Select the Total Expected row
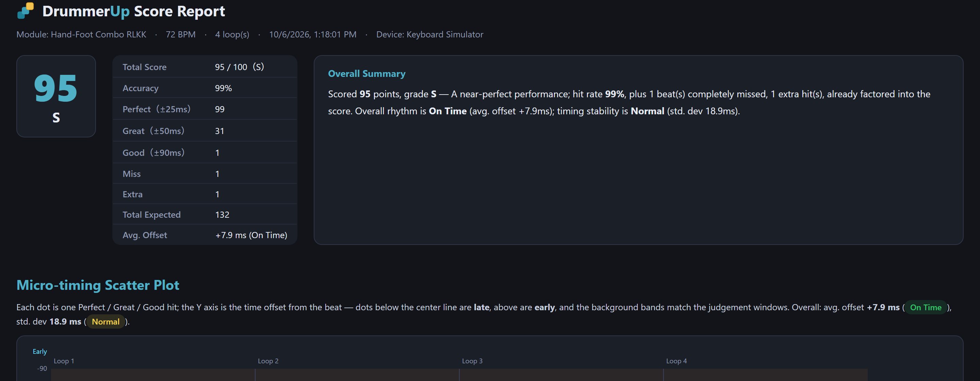Image resolution: width=980 pixels, height=381 pixels. tap(205, 214)
